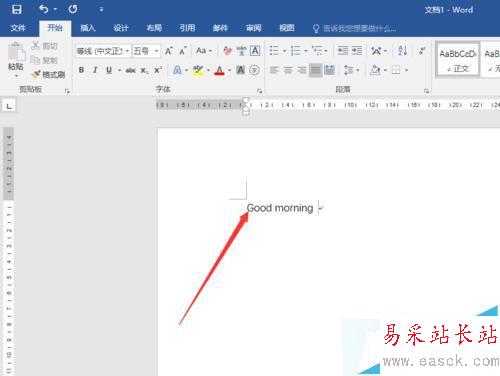This screenshot has width=500, height=376.
Task: Open the underline style dropdown arrow
Action: [119, 70]
